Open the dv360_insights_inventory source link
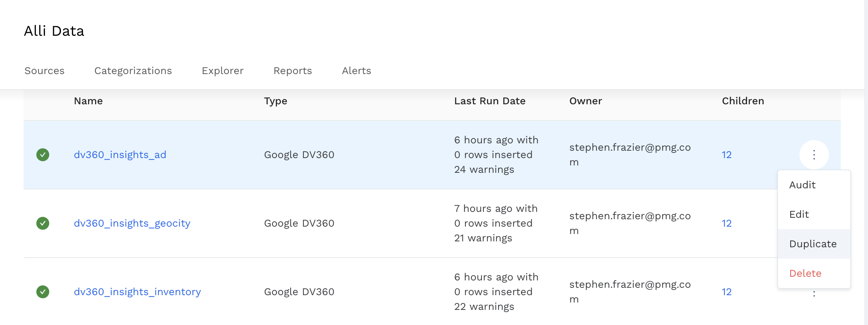This screenshot has width=868, height=325. (138, 292)
